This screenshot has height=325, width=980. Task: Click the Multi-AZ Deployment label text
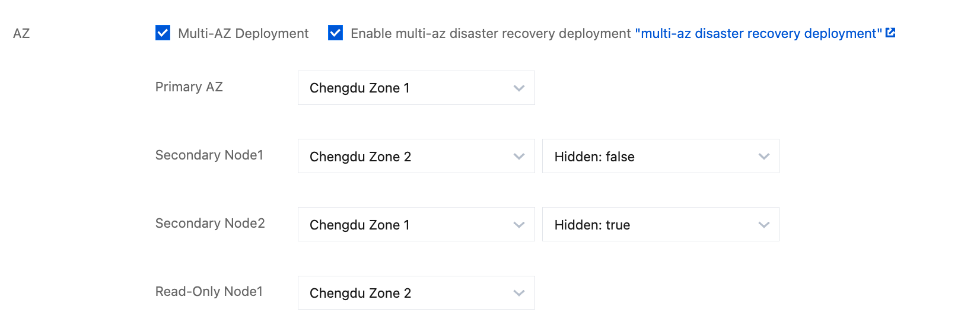tap(243, 33)
